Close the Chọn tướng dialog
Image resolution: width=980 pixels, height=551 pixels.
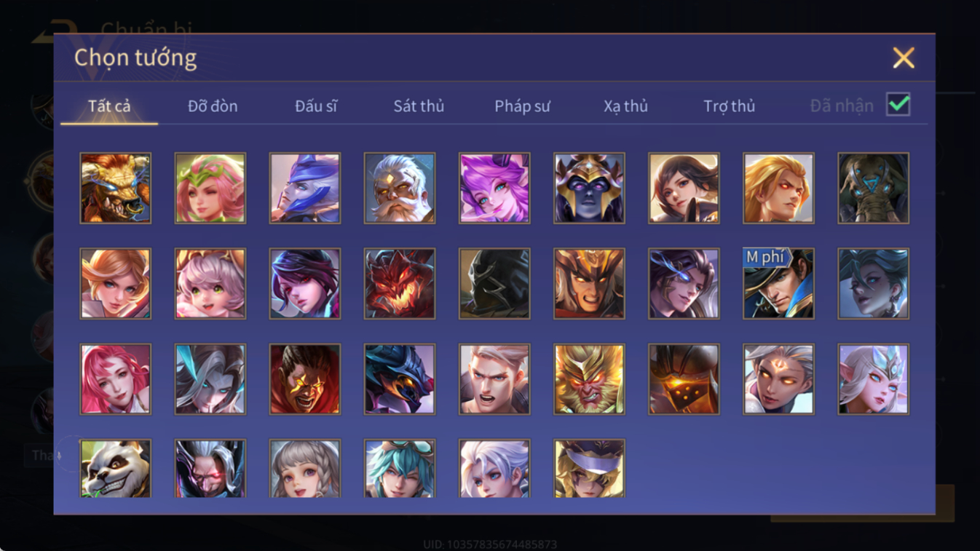point(904,58)
